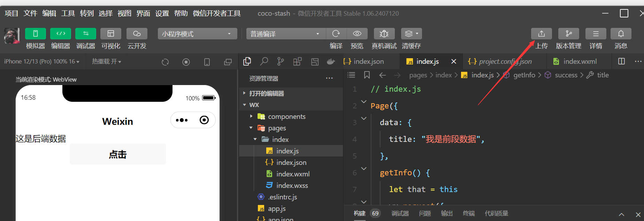Collapse the pages folder in the tree
The height and width of the screenshot is (221, 644).
(x=251, y=128)
